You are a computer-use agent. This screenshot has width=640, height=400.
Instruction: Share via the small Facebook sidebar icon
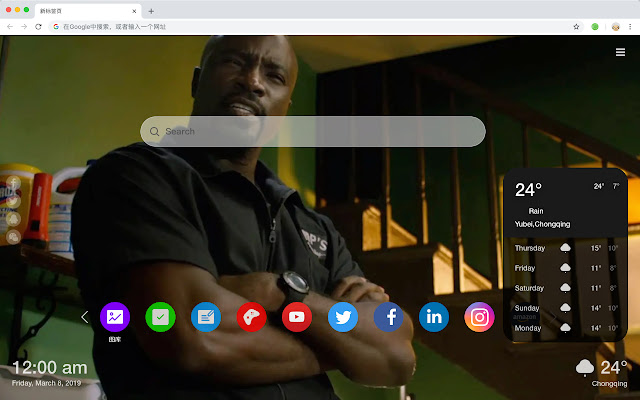[x=13, y=183]
